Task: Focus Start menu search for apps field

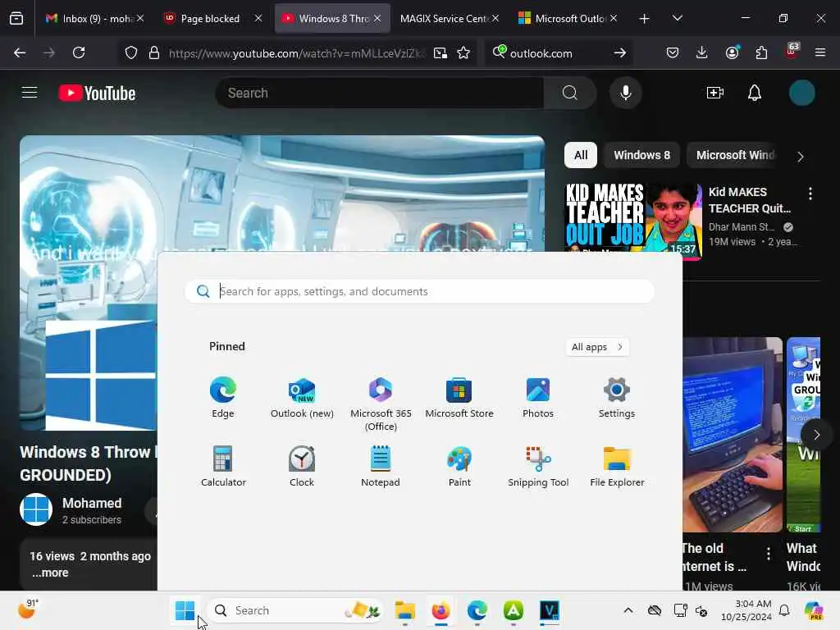Action: click(419, 291)
